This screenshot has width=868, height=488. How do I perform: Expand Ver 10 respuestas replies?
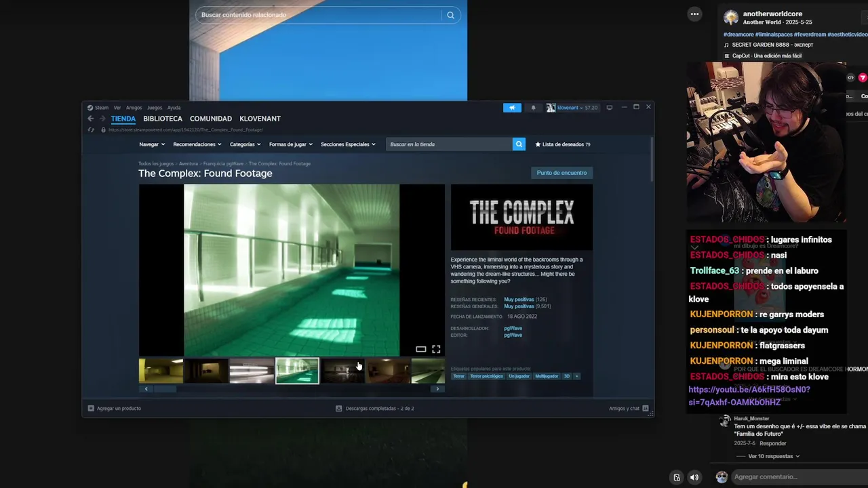click(774, 456)
